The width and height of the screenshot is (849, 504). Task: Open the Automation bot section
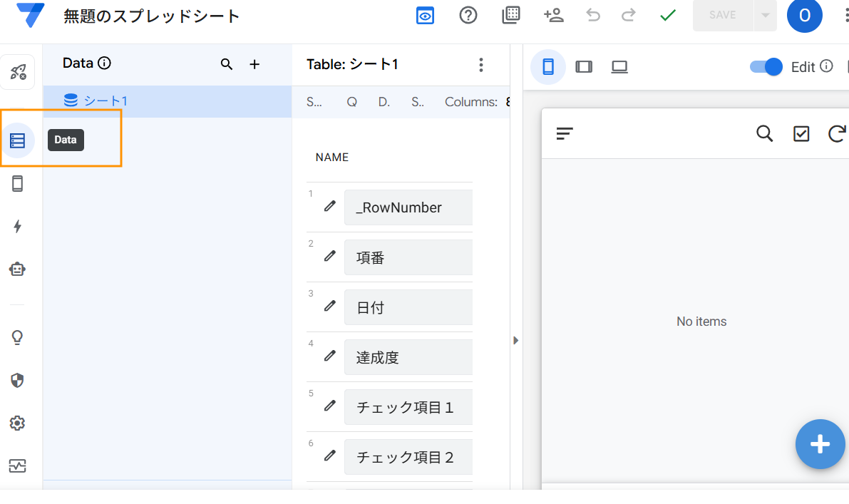coord(18,269)
